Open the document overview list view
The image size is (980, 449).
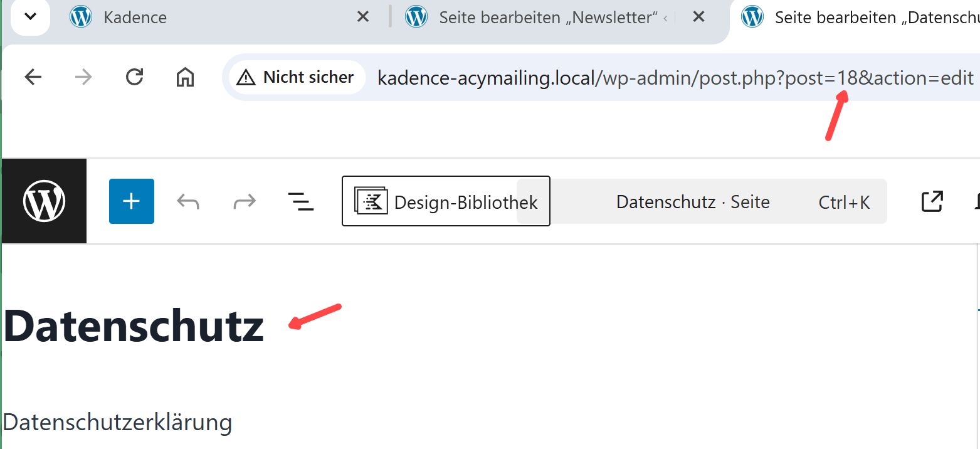coord(300,201)
